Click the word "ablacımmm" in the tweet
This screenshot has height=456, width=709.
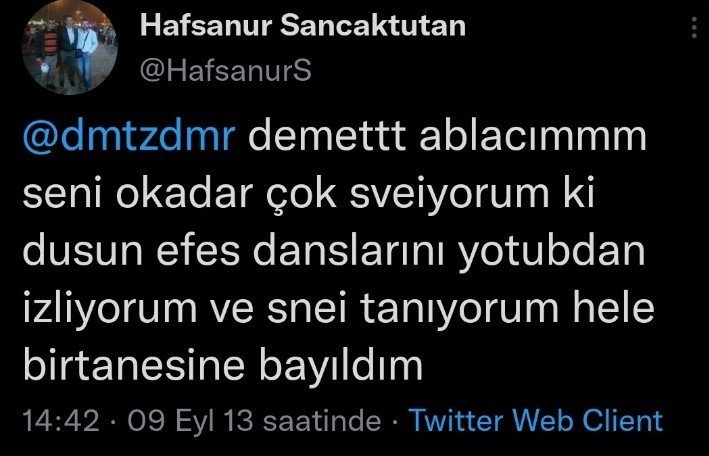pyautogui.click(x=533, y=137)
